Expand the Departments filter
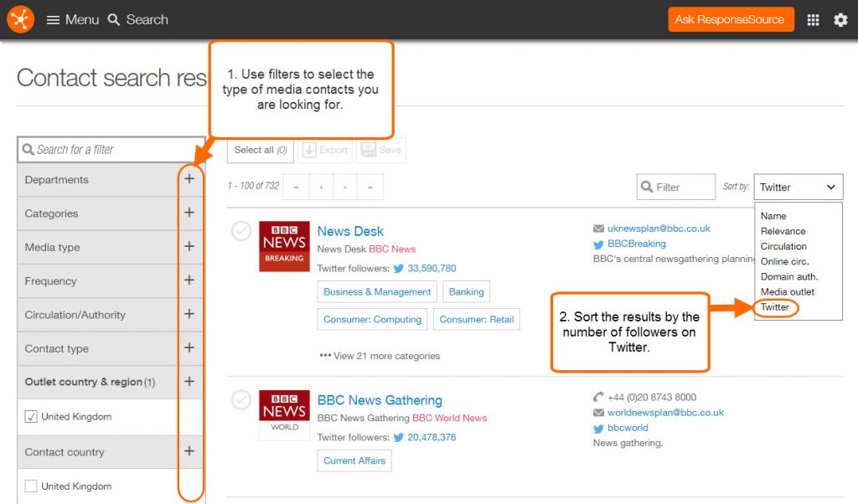Screen dimensions: 858x504 click(189, 179)
